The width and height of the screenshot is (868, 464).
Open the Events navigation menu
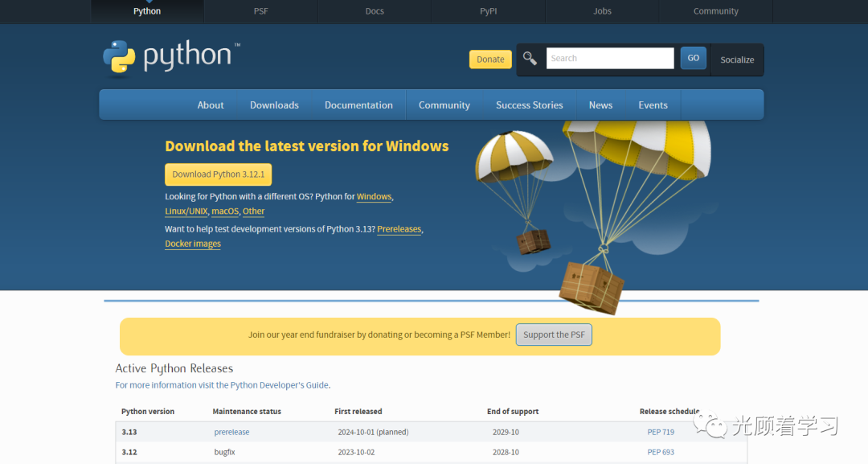click(653, 105)
